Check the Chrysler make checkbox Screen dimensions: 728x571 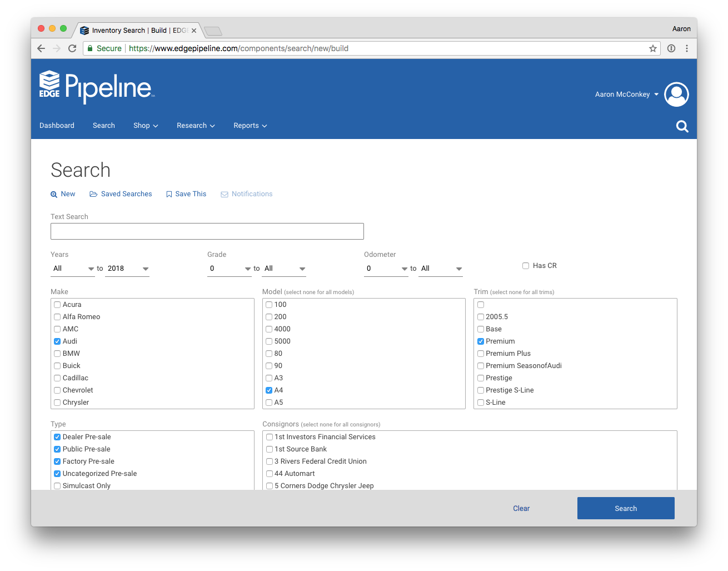click(57, 403)
